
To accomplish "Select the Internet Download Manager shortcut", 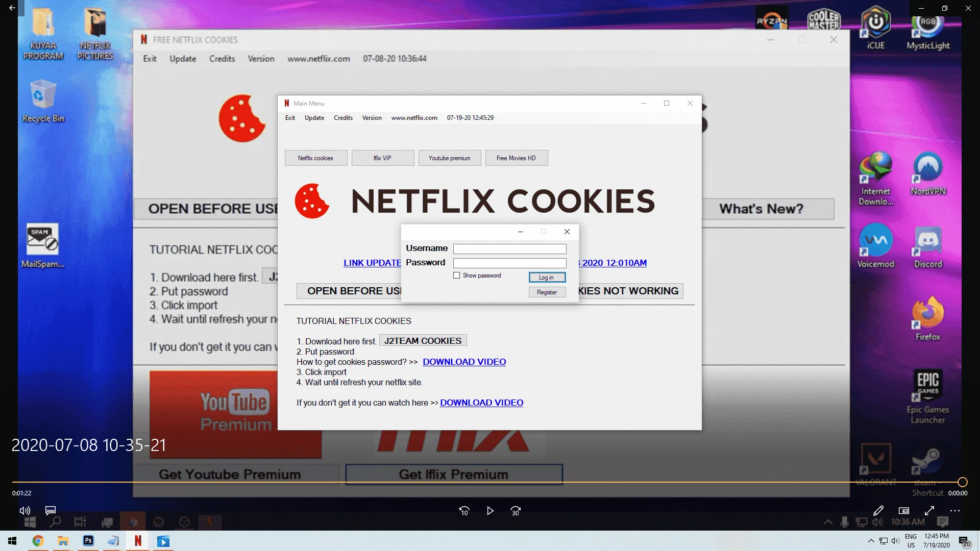I will (876, 179).
